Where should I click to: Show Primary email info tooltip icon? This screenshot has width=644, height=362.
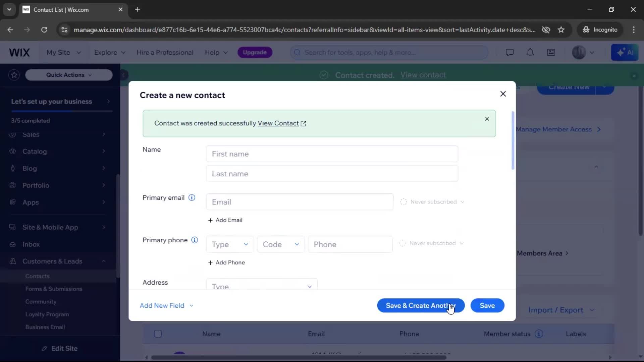point(192,197)
